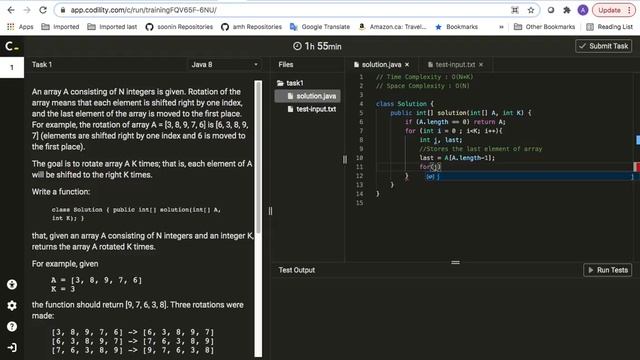Open the Amazon.ca Travel bookmark
640x360 pixels.
392,27
